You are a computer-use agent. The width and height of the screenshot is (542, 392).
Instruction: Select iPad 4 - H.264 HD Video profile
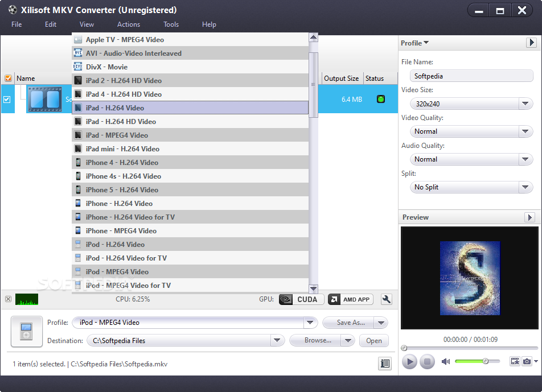coord(190,94)
